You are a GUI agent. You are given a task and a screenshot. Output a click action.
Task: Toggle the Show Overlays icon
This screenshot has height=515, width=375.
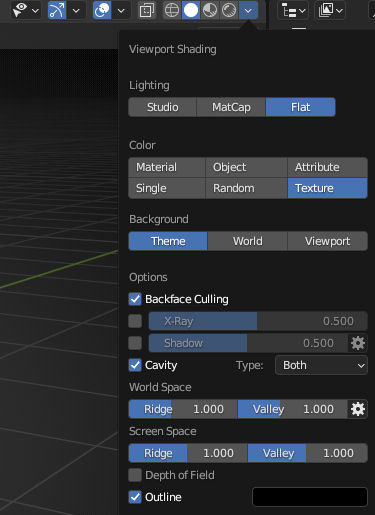pyautogui.click(x=102, y=10)
